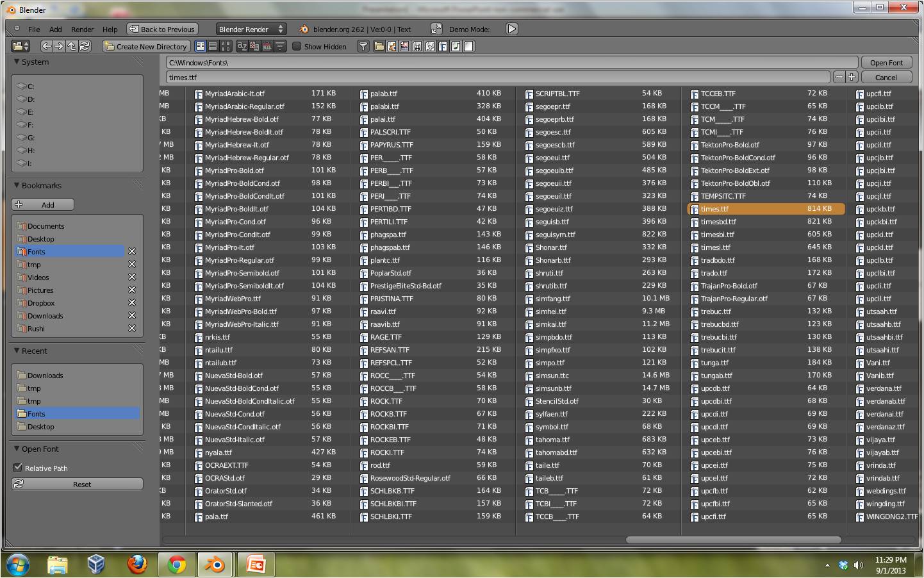The height and width of the screenshot is (578, 924).
Task: Click the filename field times.ttf
Action: [x=499, y=77]
